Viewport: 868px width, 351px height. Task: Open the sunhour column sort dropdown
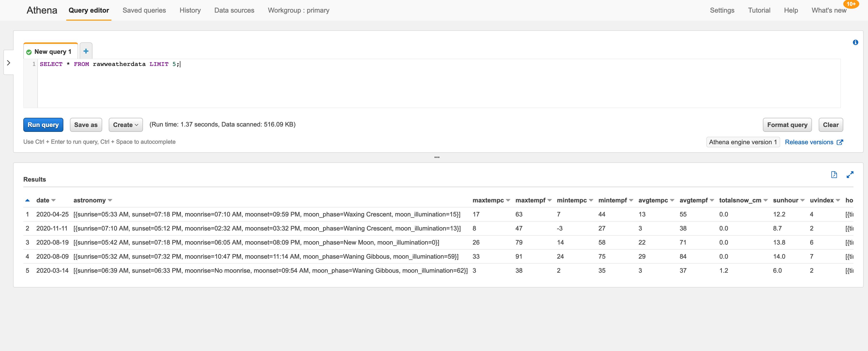(x=803, y=200)
